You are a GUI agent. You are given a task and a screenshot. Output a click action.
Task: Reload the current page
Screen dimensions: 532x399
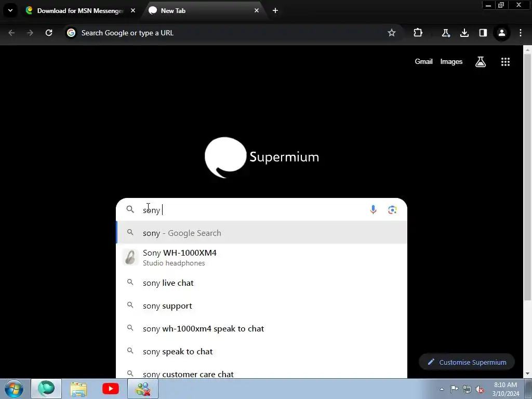49,33
